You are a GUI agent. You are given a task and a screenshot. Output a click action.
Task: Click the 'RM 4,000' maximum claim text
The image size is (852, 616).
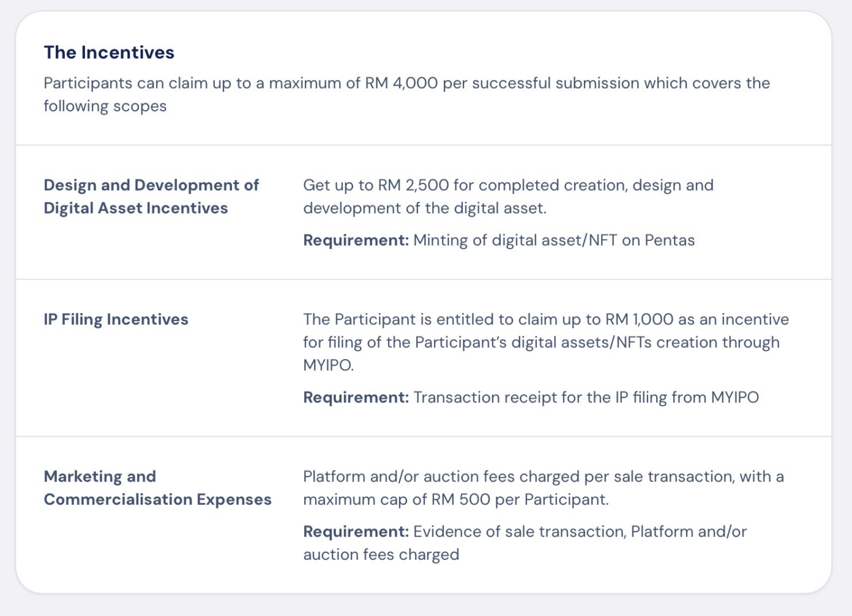point(402,83)
